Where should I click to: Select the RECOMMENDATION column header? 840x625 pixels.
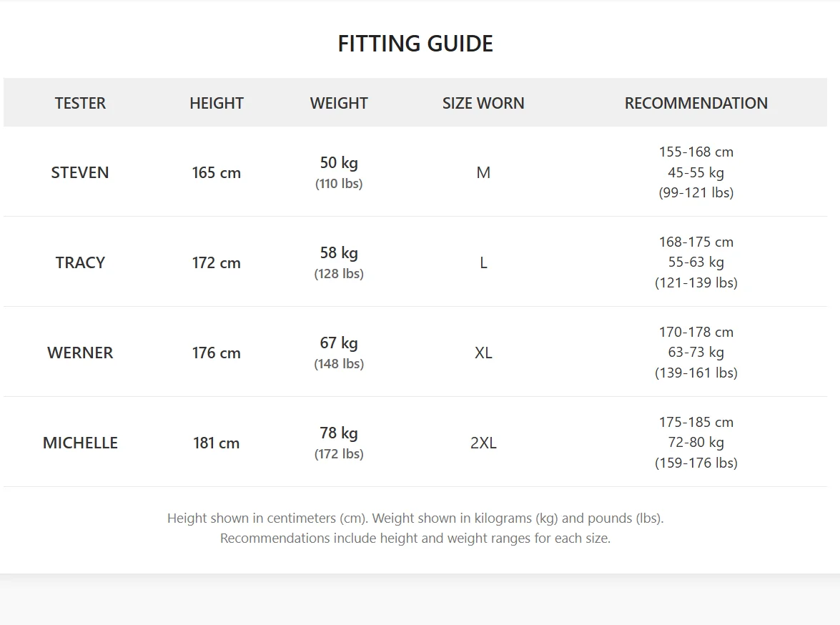696,103
